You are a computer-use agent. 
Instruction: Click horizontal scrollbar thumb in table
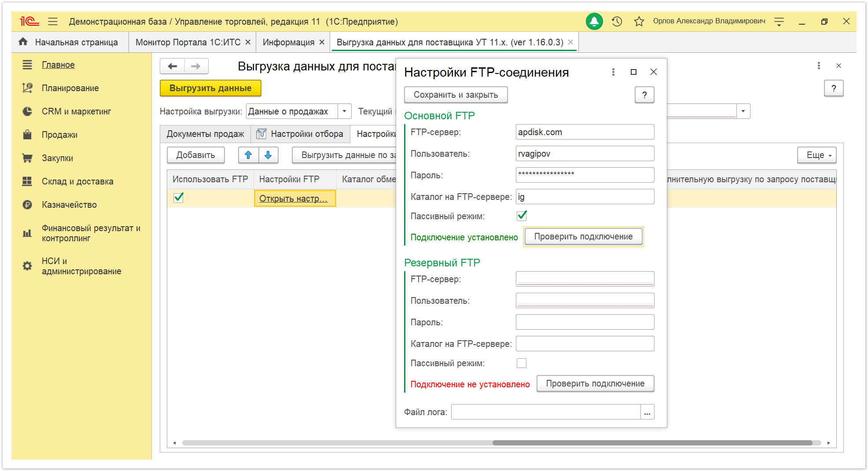[x=652, y=443]
